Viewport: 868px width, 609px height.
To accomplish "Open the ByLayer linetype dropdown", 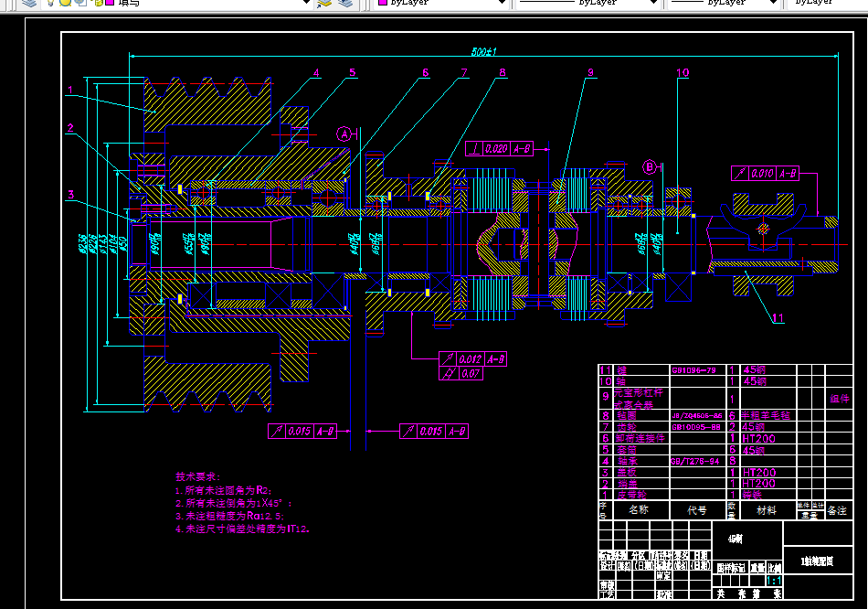I will [654, 2].
